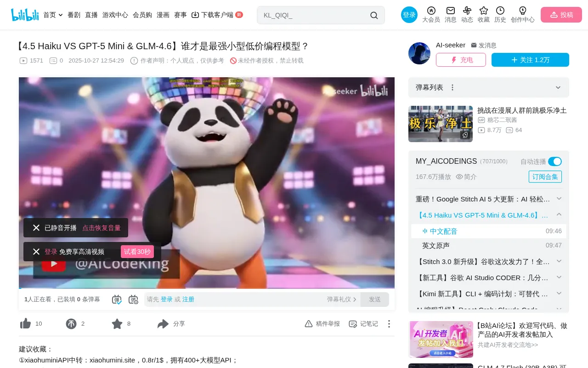The width and height of the screenshot is (588, 368).
Task: Click the 充电 charge button
Action: tap(461, 60)
